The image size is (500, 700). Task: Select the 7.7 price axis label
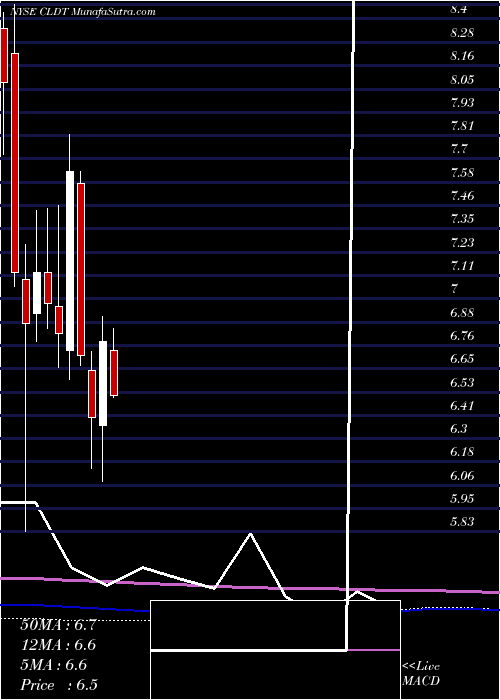[458, 149]
